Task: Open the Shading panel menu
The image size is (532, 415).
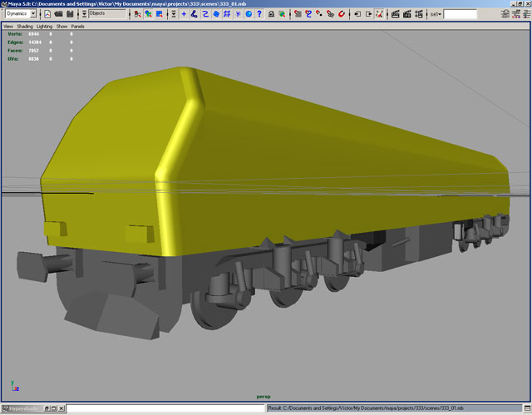Action: click(25, 27)
